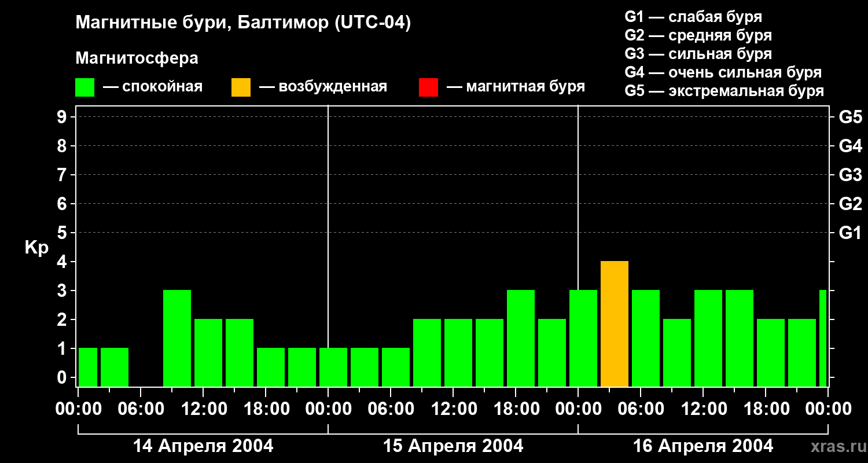Viewport: 868px width, 463px height.
Task: Click the 'G2 — средняя буря' legend line
Action: [x=698, y=35]
